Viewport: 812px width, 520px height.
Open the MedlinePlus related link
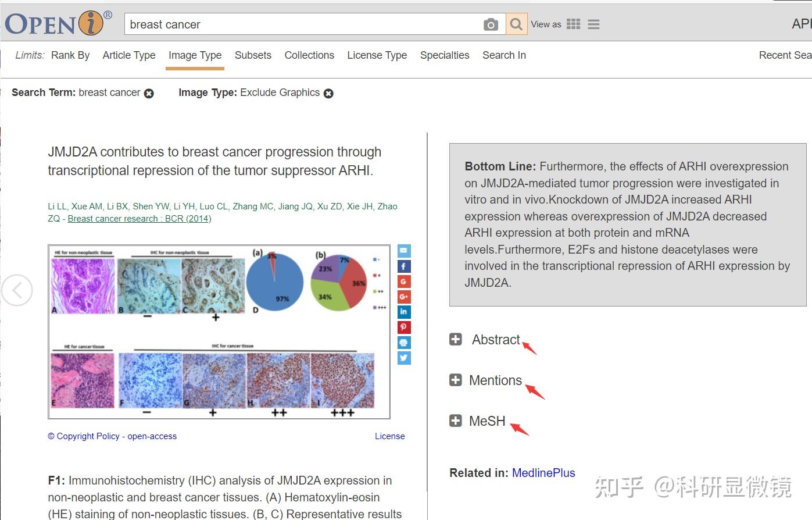tap(543, 473)
